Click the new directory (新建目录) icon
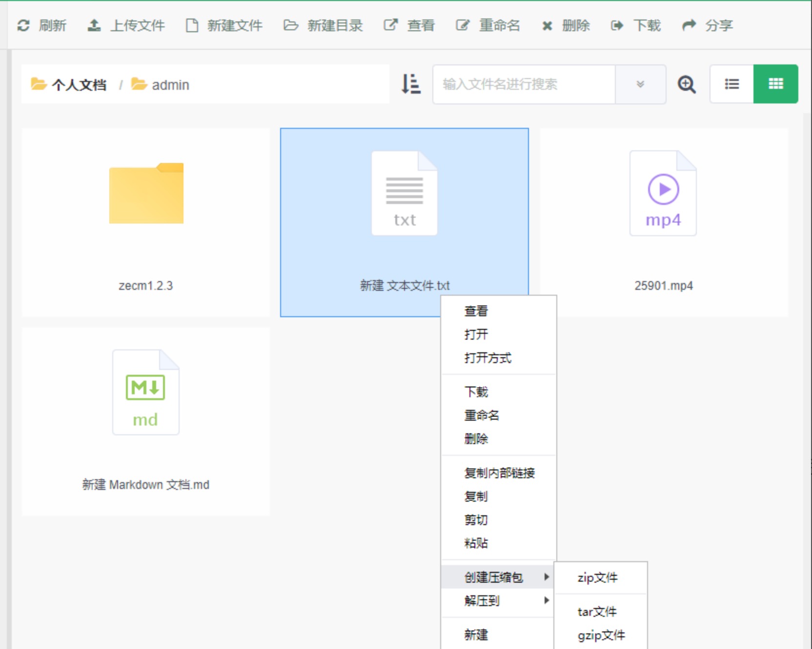Image resolution: width=812 pixels, height=649 pixels. coord(291,25)
